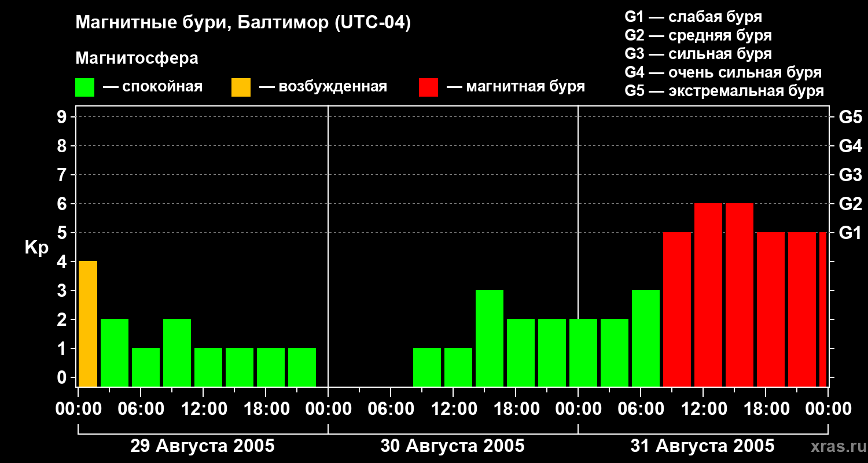Viewport: 868px width, 463px height.
Task: Click the Kp axis value 5
Action: click(63, 233)
